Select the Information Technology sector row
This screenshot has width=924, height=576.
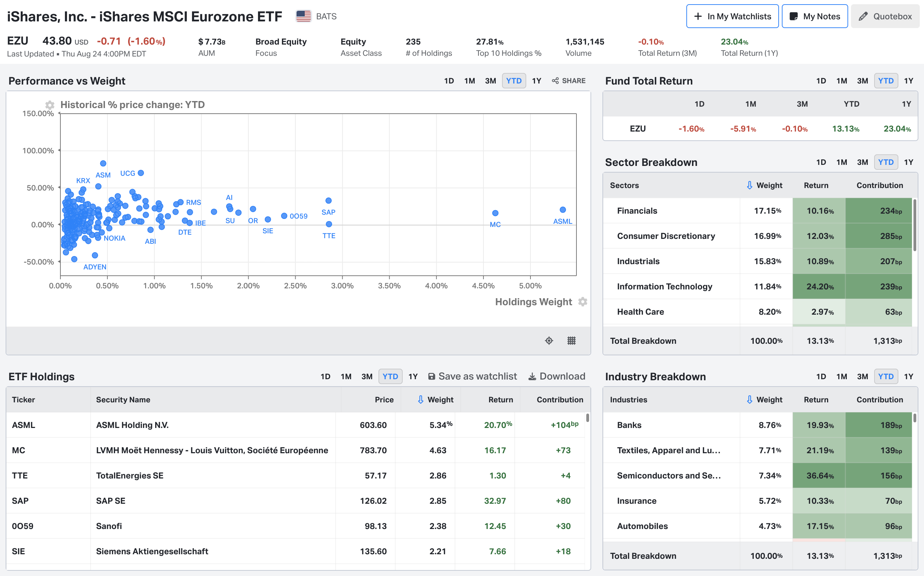[758, 287]
